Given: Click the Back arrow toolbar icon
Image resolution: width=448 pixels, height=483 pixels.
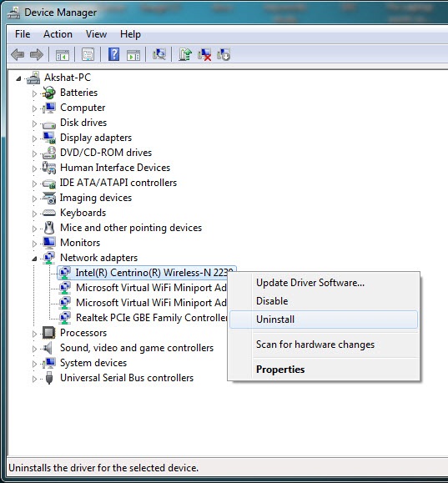Looking at the screenshot, I should point(18,55).
